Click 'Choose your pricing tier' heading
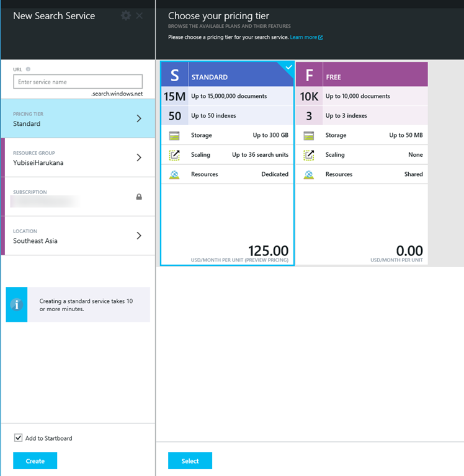 (218, 15)
